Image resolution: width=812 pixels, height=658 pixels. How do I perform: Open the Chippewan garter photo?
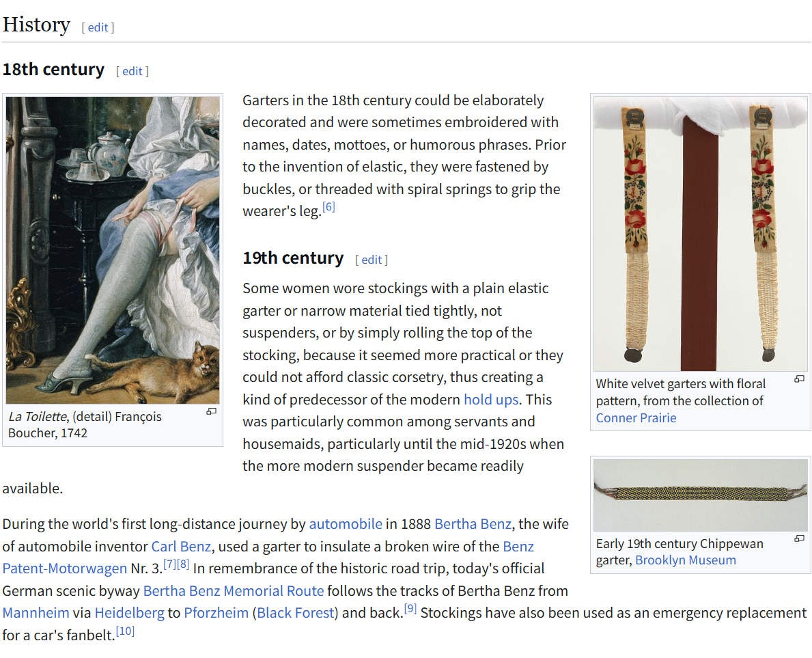(700, 495)
